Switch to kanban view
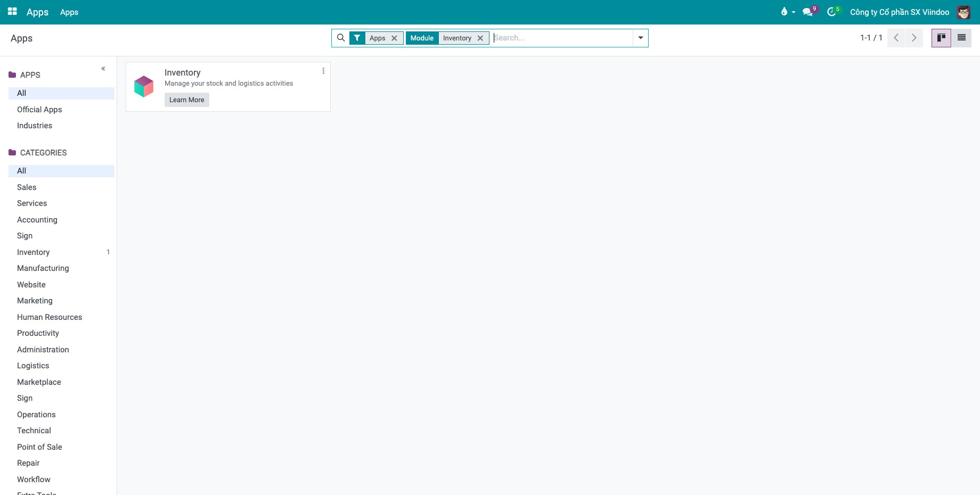Viewport: 980px width, 495px height. [941, 38]
